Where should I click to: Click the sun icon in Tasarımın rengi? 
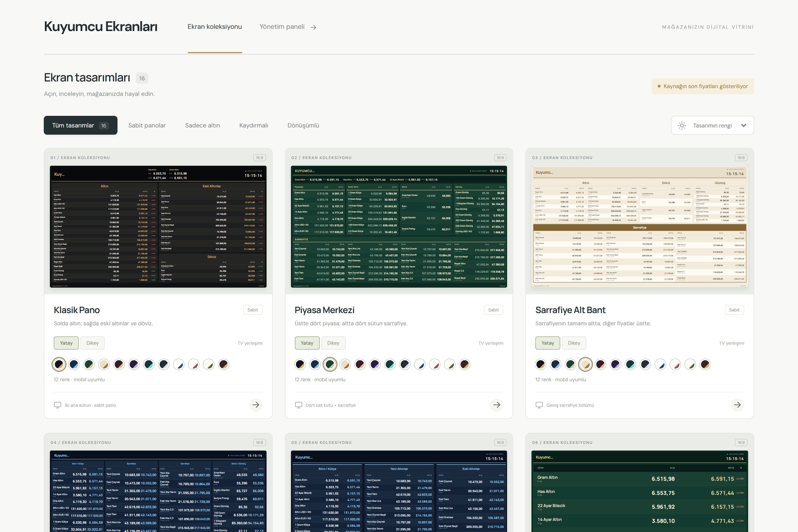[682, 126]
